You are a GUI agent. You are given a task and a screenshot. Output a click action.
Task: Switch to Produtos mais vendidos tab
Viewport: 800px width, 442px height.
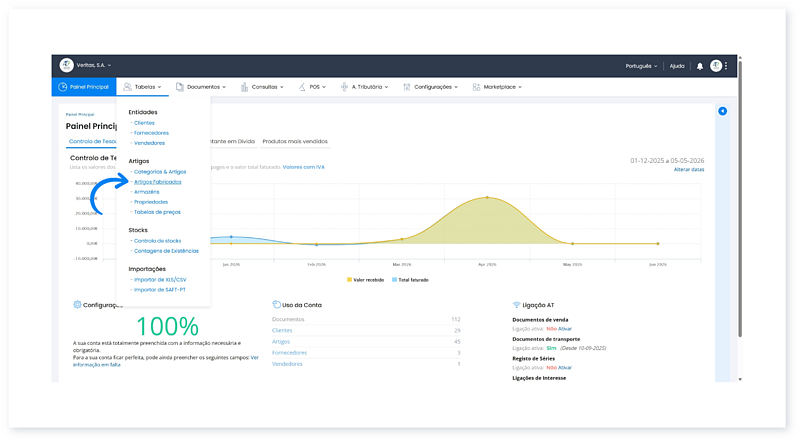pyautogui.click(x=295, y=141)
